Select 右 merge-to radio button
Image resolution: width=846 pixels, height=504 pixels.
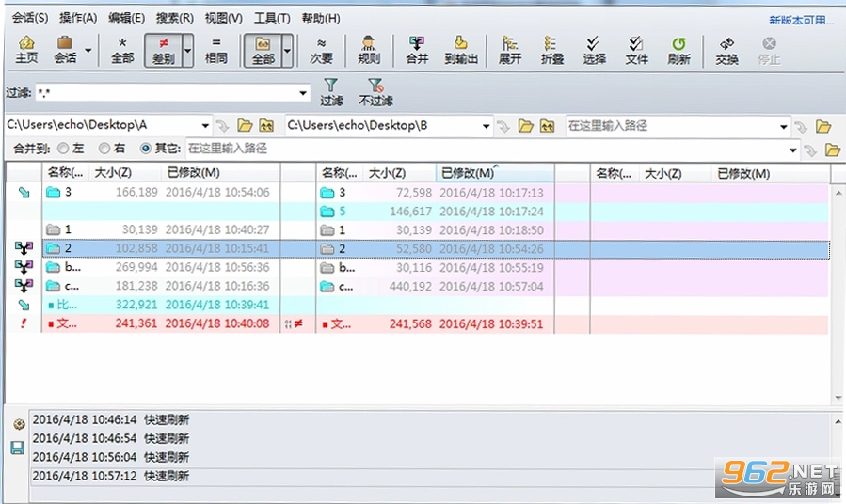pyautogui.click(x=104, y=148)
